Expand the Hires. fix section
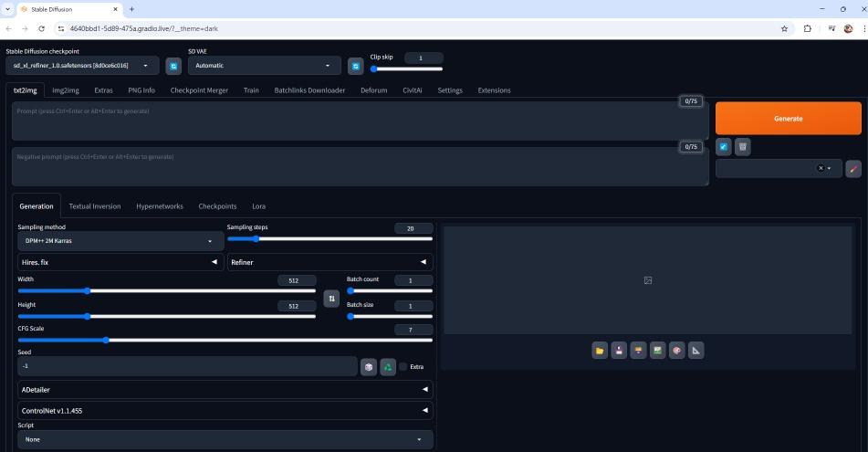This screenshot has width=868, height=452. click(120, 262)
